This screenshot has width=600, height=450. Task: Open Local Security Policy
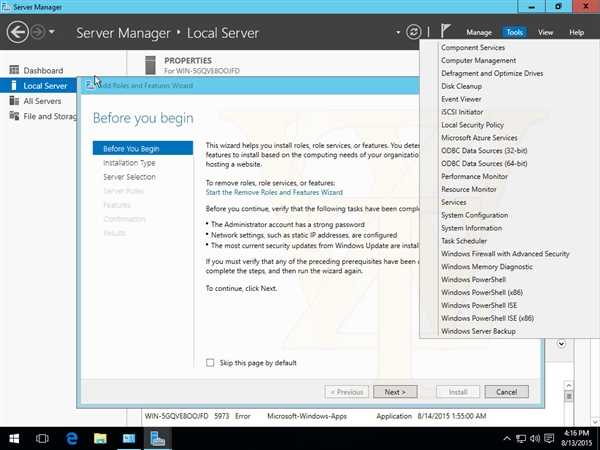coord(472,125)
